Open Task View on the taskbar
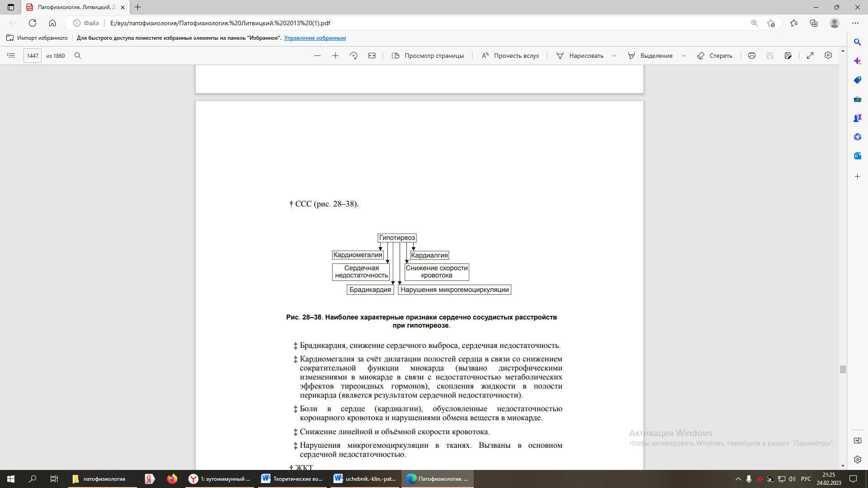 click(54, 479)
